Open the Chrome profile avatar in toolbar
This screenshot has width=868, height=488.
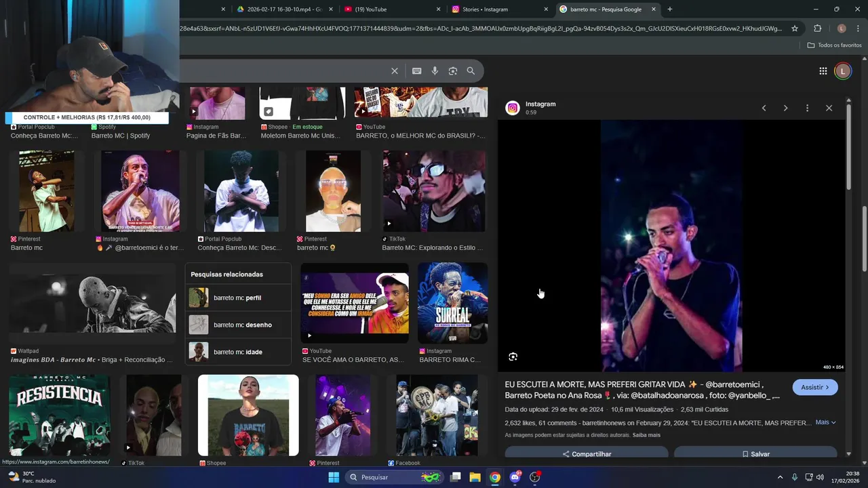(842, 28)
